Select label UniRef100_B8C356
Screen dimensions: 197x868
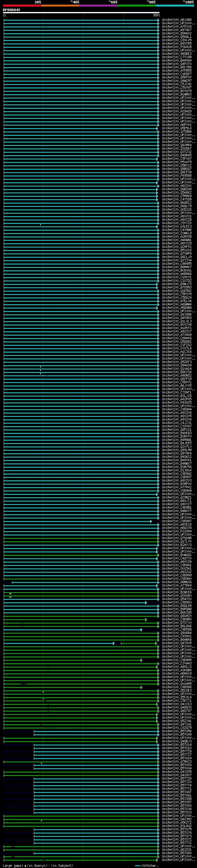point(177,67)
